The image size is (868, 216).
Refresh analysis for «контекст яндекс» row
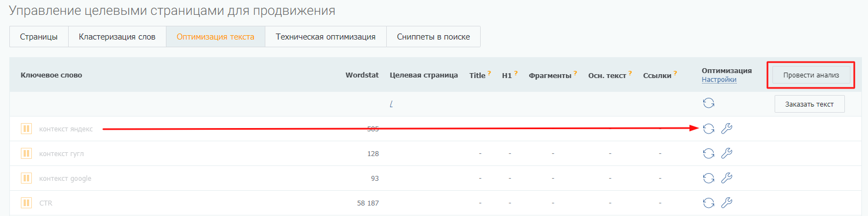(x=709, y=129)
